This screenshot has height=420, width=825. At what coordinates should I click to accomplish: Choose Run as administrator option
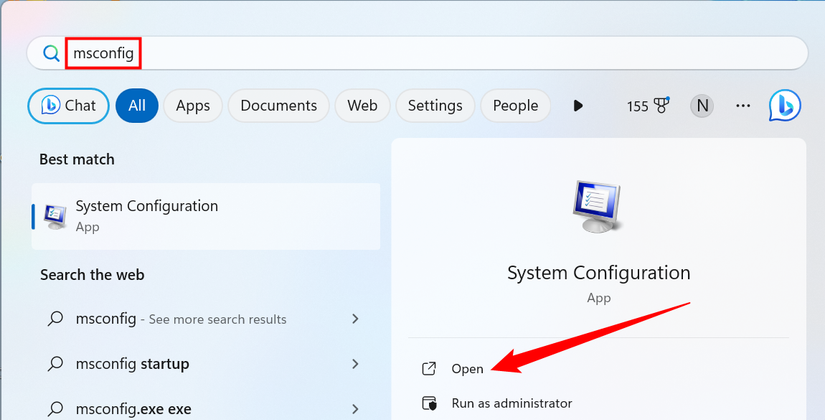point(511,403)
